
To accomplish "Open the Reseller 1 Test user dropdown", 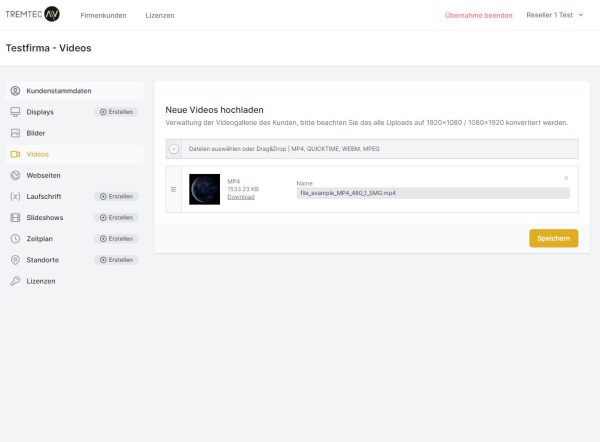I will (554, 15).
